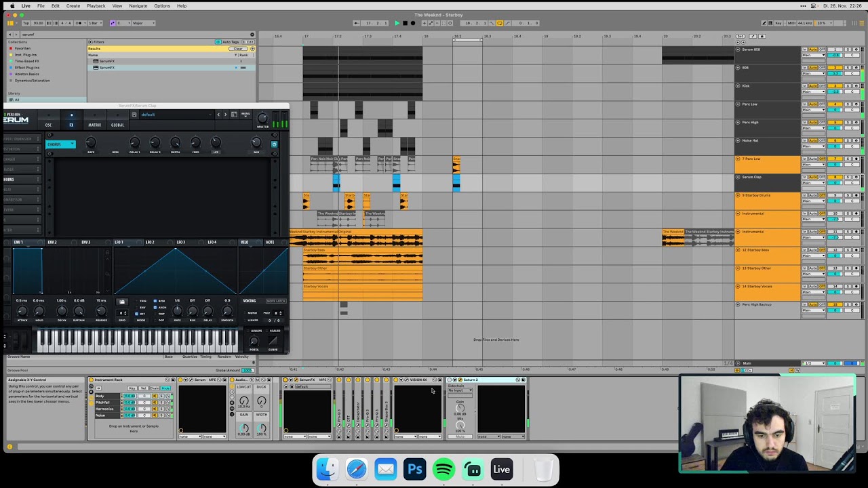
Task: Open Spotify from the Dock
Action: [x=444, y=469]
